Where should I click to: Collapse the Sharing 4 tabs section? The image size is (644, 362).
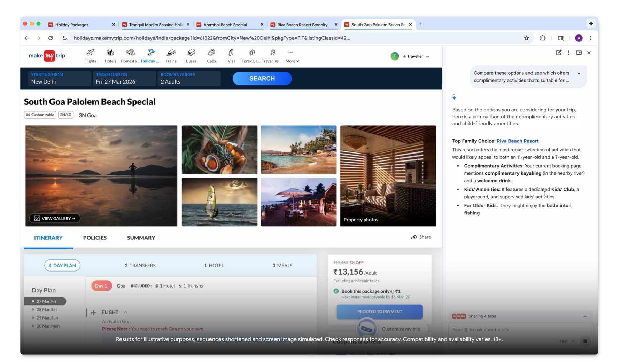point(584,316)
